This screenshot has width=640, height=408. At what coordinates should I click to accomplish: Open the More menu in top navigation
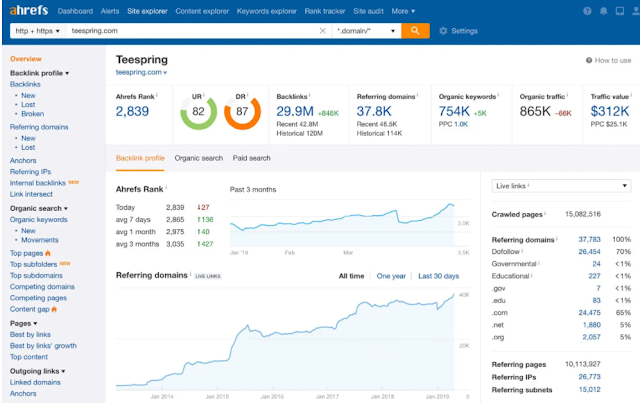coord(403,11)
